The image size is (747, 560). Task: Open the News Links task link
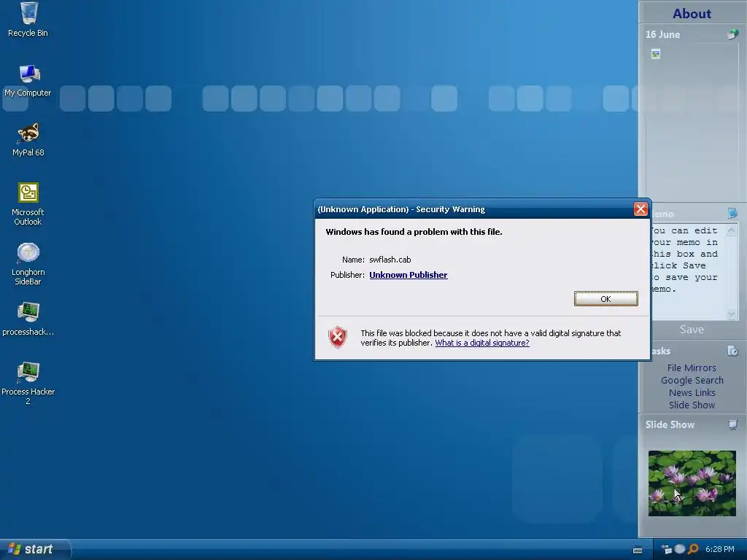pos(692,392)
